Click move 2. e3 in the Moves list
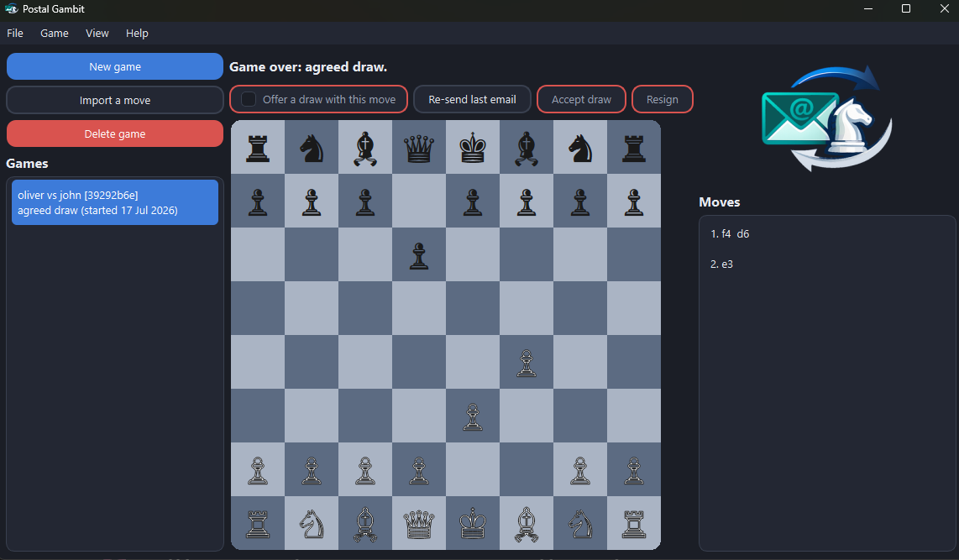The height and width of the screenshot is (560, 959). point(721,264)
